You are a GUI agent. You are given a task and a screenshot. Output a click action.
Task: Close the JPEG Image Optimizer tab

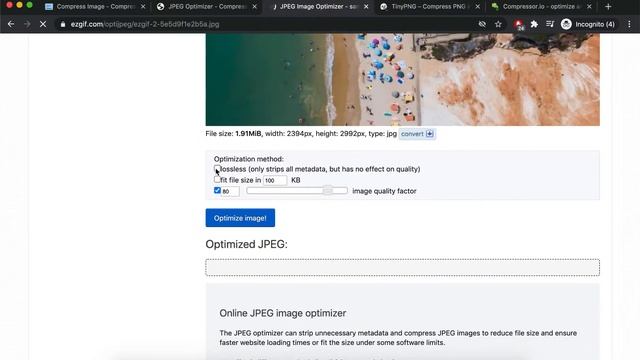click(366, 7)
